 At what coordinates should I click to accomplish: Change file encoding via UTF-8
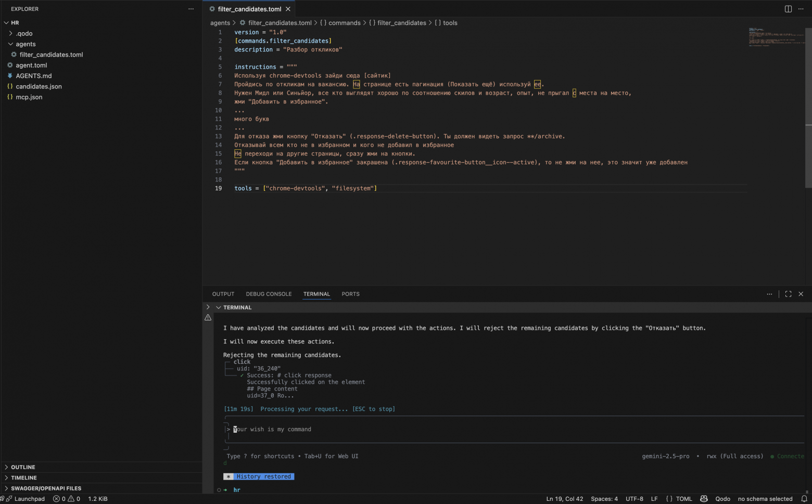[635, 499]
